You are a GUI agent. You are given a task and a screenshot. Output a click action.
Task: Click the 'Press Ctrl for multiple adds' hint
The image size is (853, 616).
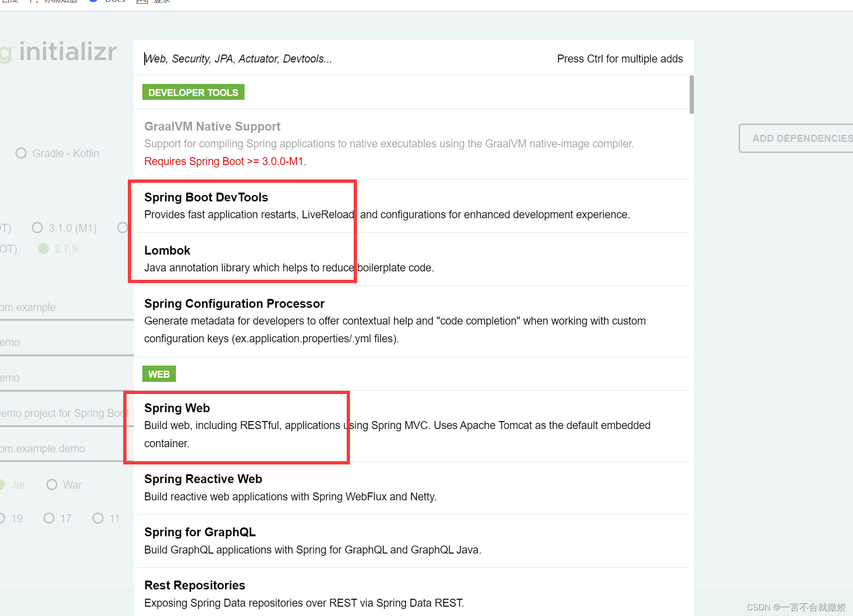[x=620, y=59]
